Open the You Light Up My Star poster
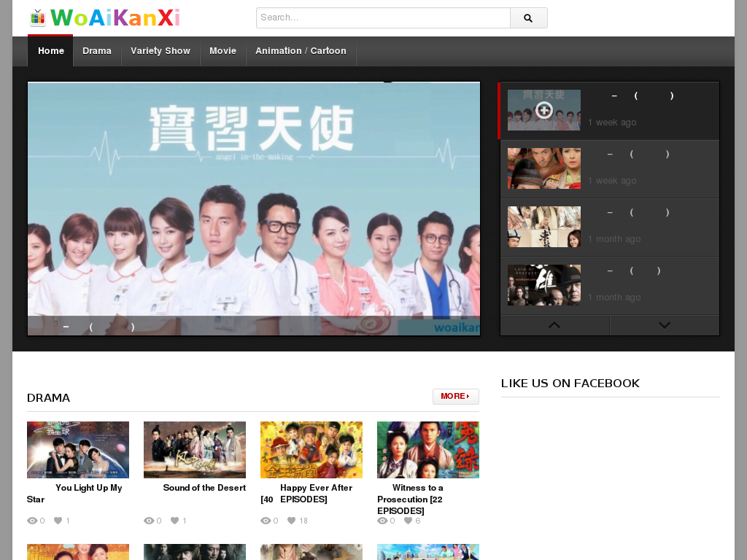The height and width of the screenshot is (560, 747). [x=78, y=449]
